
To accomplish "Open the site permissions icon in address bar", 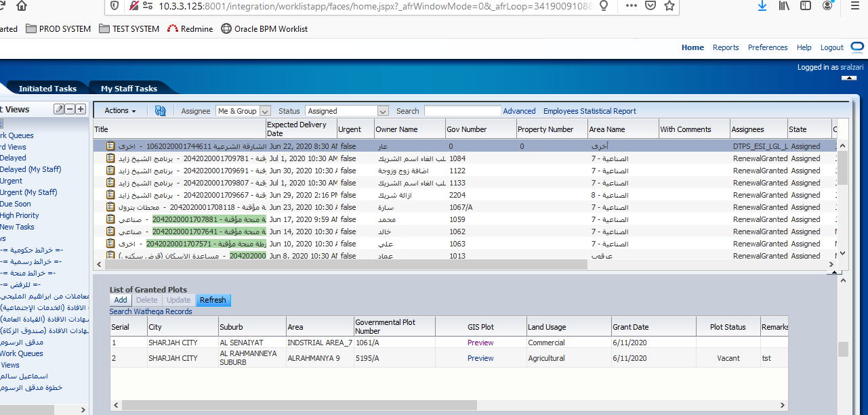I will [146, 5].
